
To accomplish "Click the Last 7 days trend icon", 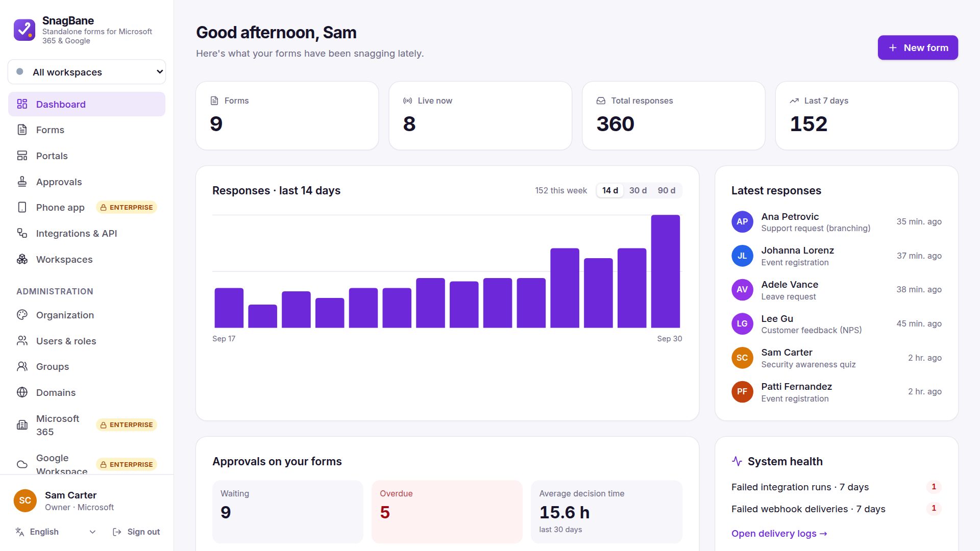I will pos(794,101).
